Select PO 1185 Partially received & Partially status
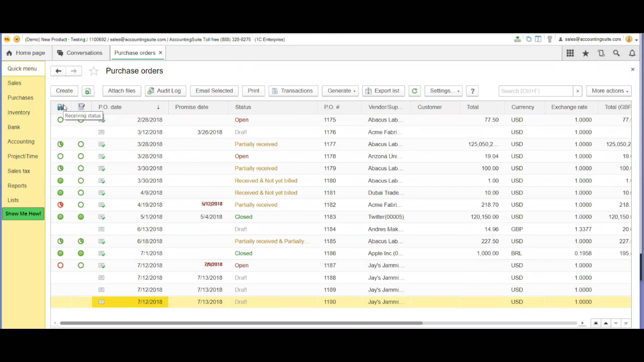644x362 pixels. [272, 241]
